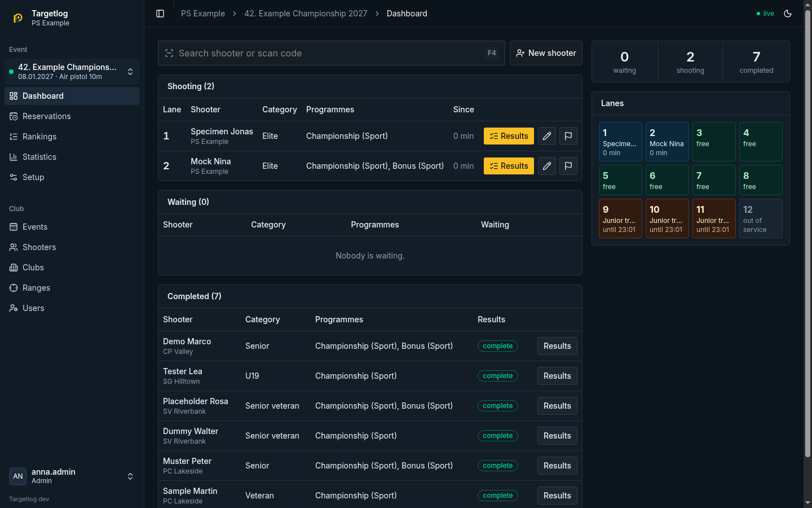The image size is (812, 508).
Task: Select free lane 7 tile
Action: click(x=714, y=180)
